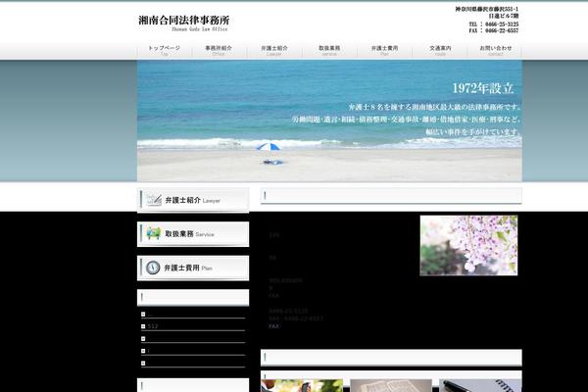Click the map icon on Service banner
The width and height of the screenshot is (588, 392).
coord(154,233)
